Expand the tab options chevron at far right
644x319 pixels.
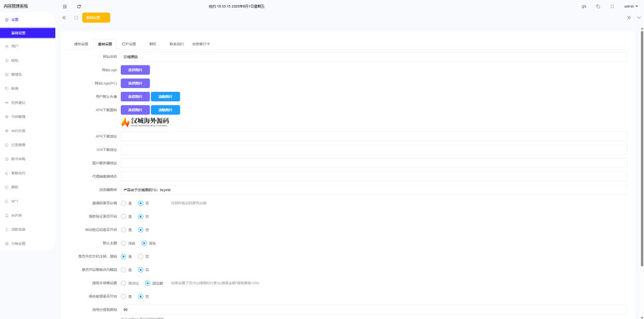tap(639, 18)
